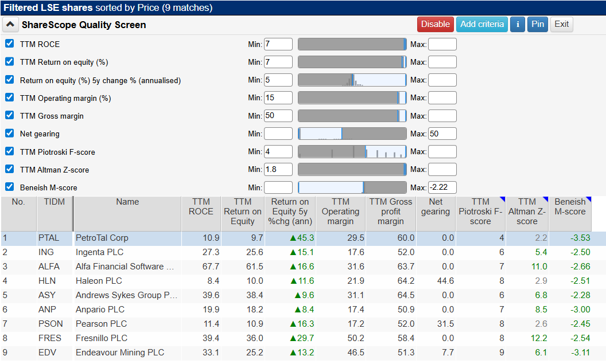Sort by TTM Operating margin column header

(x=340, y=214)
